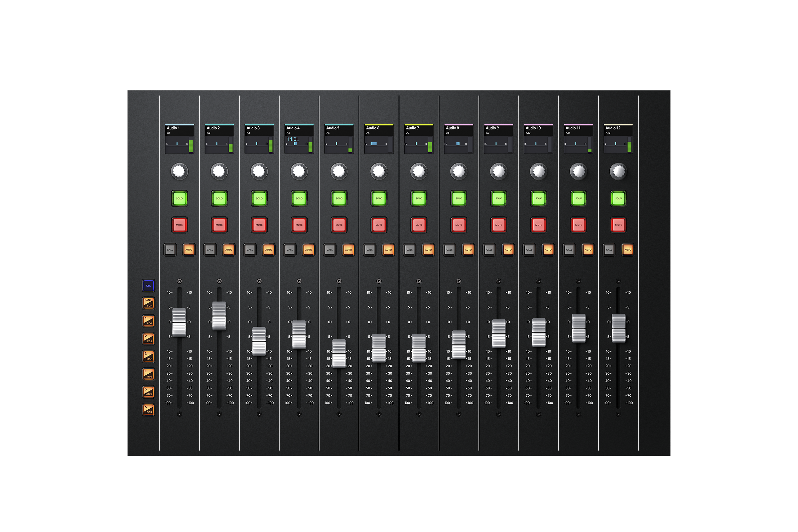
Task: Click the Audio 12 channel display
Action: pos(618,139)
